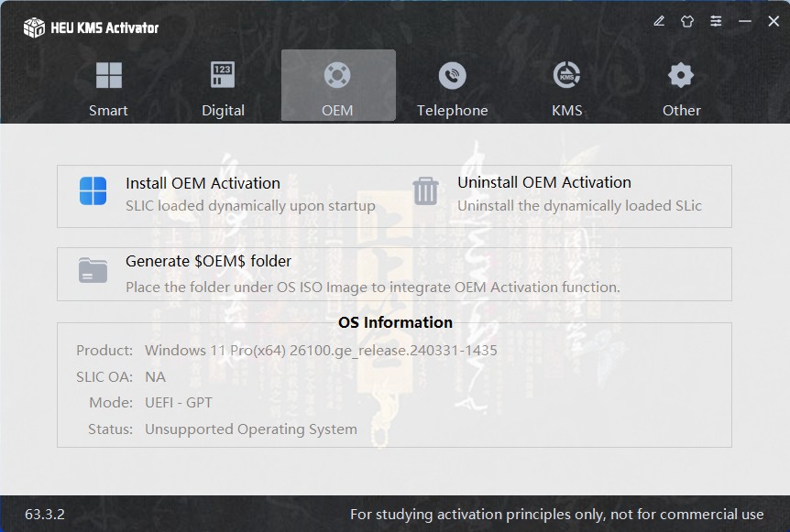Screen dimensions: 790x532
Task: Click the pencil edit icon in title bar
Action: 659,21
